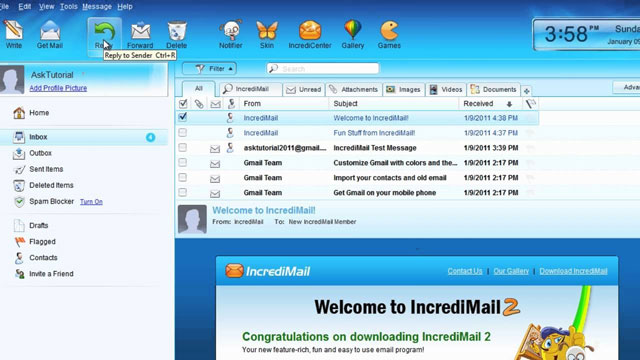Viewport: 640px width, 360px height.
Task: Switch to the Documents tab
Action: (493, 89)
